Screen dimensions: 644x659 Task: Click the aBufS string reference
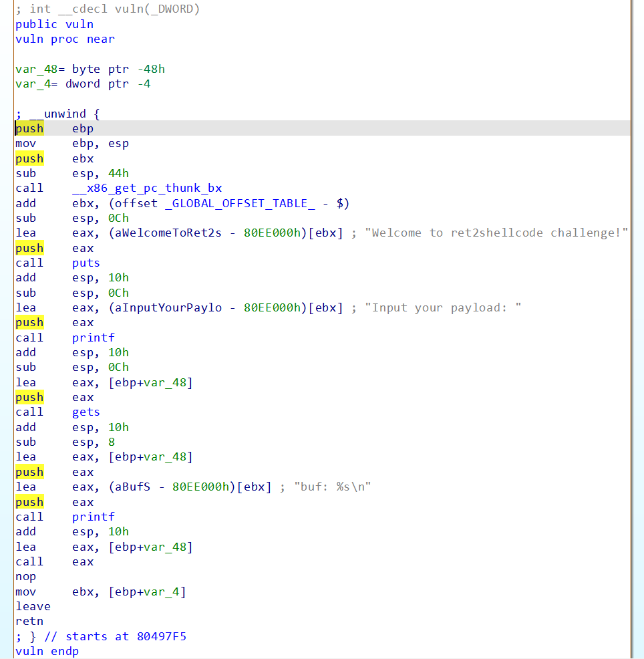point(132,487)
